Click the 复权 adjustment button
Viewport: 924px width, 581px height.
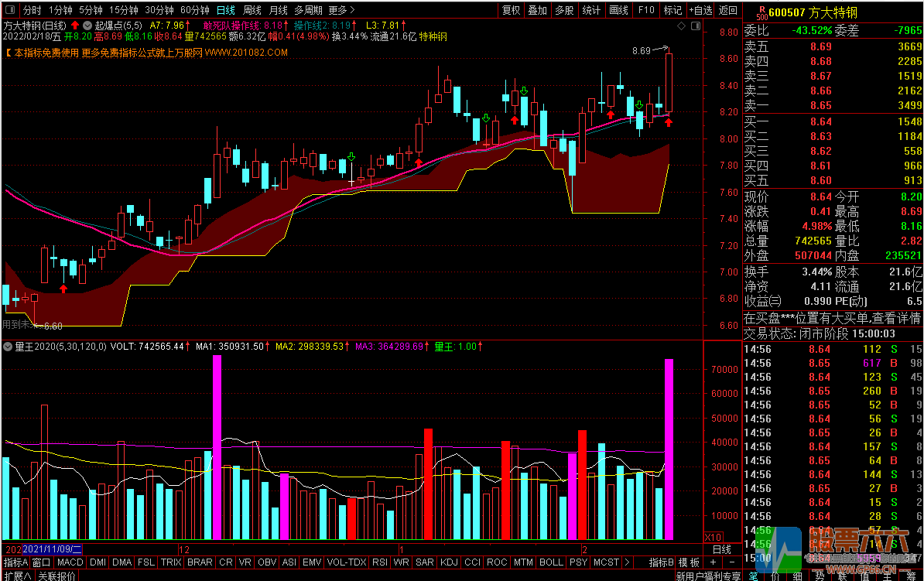click(x=511, y=10)
